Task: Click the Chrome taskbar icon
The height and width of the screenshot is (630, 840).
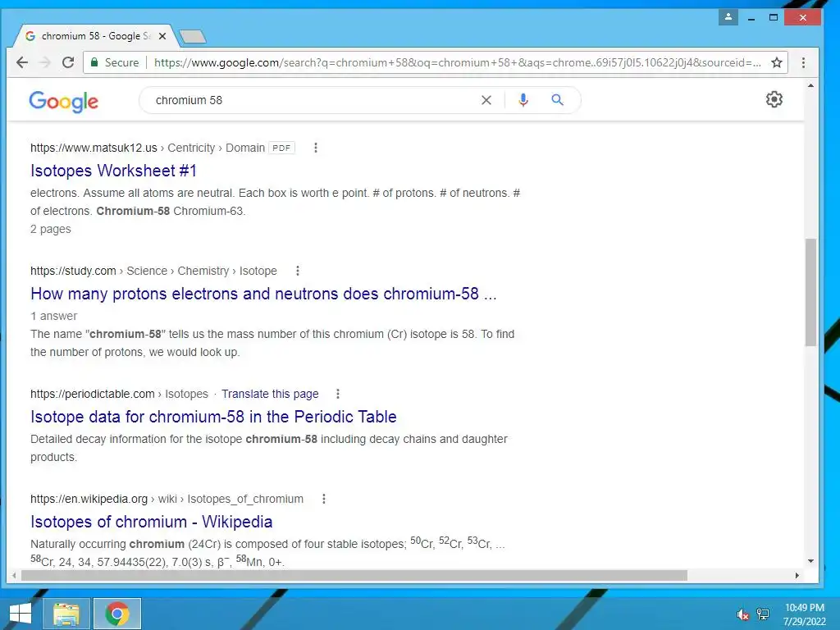Action: coord(117,614)
